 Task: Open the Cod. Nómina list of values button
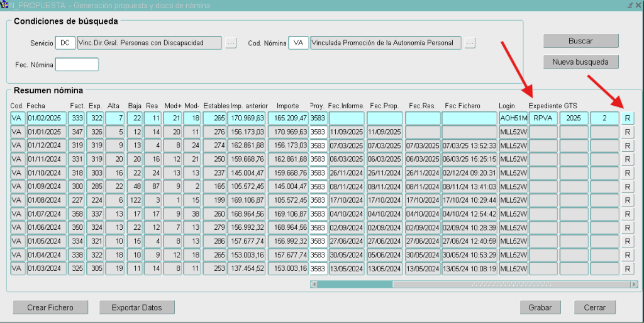(470, 43)
